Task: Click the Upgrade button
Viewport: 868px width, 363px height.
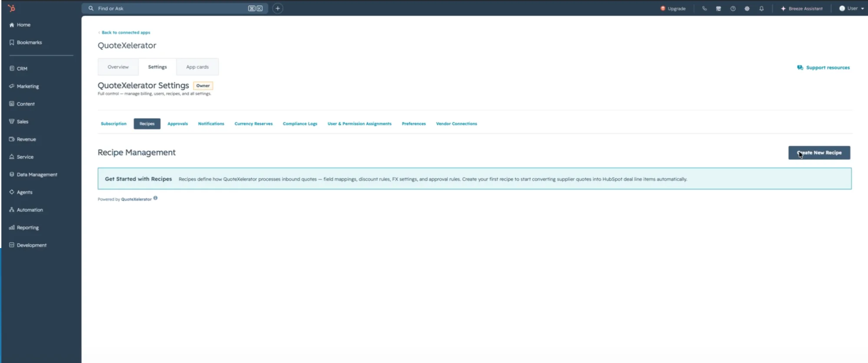Action: [673, 8]
